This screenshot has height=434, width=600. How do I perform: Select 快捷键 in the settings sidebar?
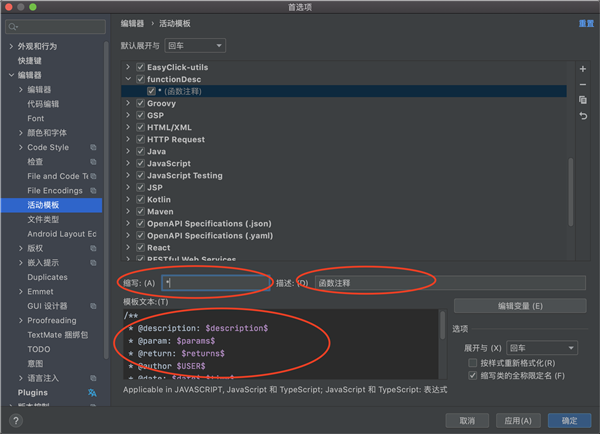[x=29, y=60]
